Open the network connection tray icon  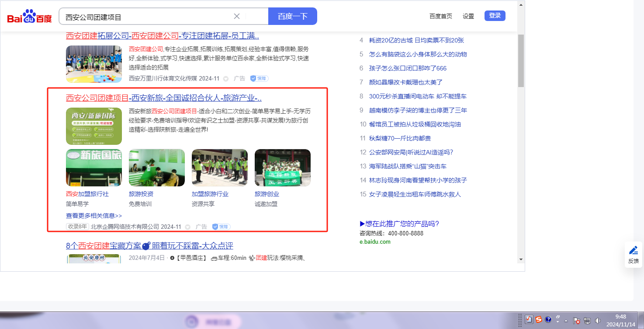click(587, 321)
